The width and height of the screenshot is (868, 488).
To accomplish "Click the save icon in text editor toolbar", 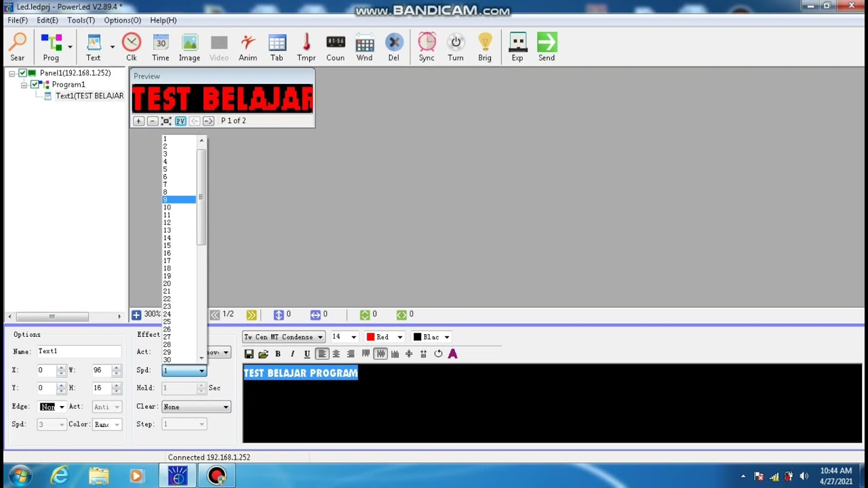I will (x=249, y=354).
